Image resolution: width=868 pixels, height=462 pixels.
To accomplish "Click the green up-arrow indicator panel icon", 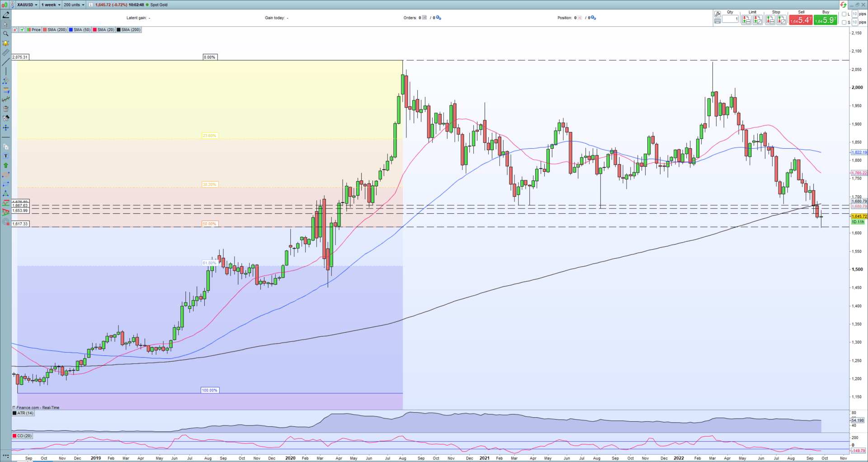I will pyautogui.click(x=22, y=30).
